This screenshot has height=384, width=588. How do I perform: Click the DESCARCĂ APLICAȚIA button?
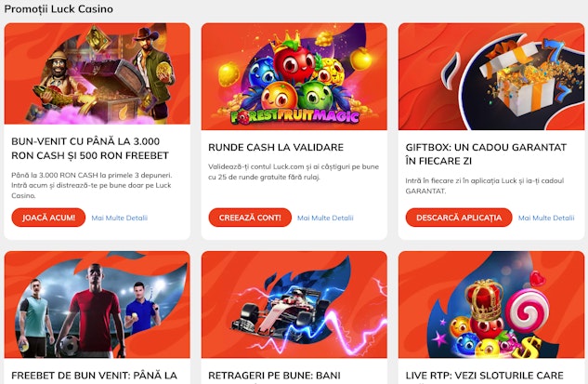tap(459, 218)
